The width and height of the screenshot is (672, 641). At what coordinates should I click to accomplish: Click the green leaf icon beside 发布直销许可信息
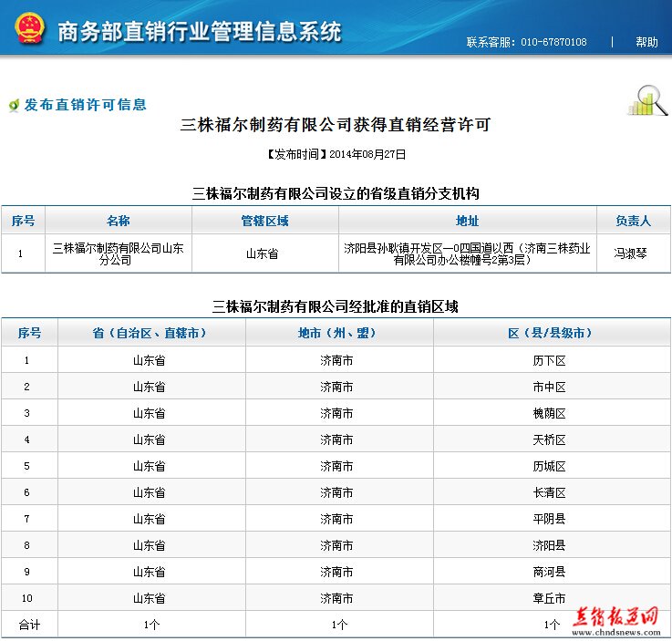[x=15, y=105]
